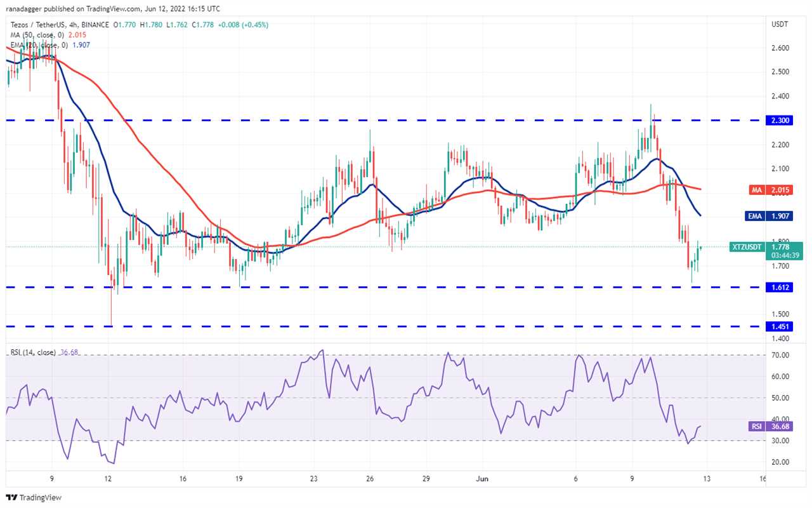
Task: Click the 1.612 support level label
Action: coord(780,288)
